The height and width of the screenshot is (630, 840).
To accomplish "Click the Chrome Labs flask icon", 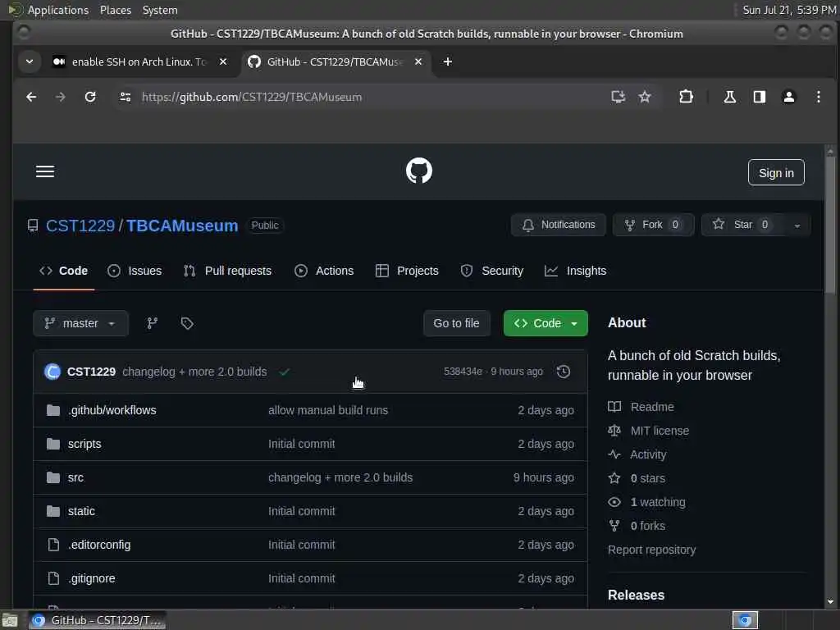I will click(x=729, y=97).
